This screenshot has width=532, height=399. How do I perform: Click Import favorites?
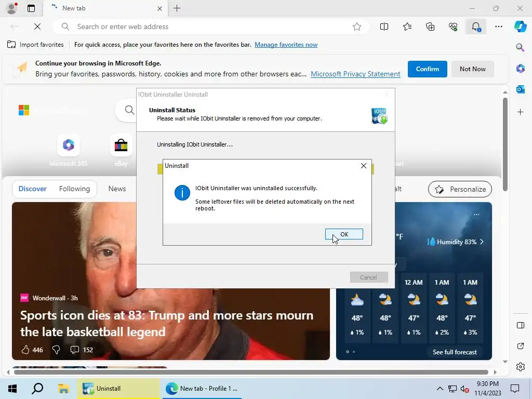point(35,45)
